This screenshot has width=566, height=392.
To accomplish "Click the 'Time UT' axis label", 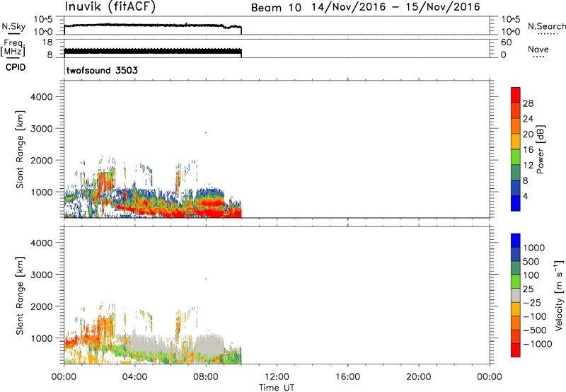I will coord(277,388).
